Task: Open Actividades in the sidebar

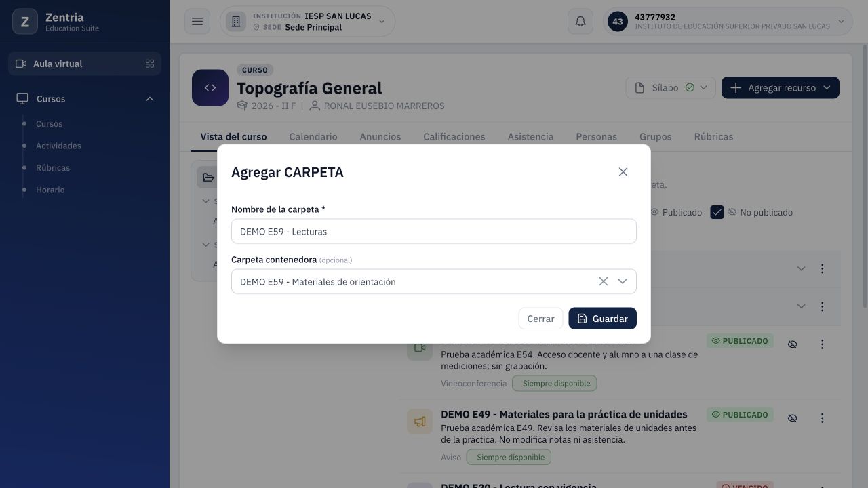Action: coord(58,146)
